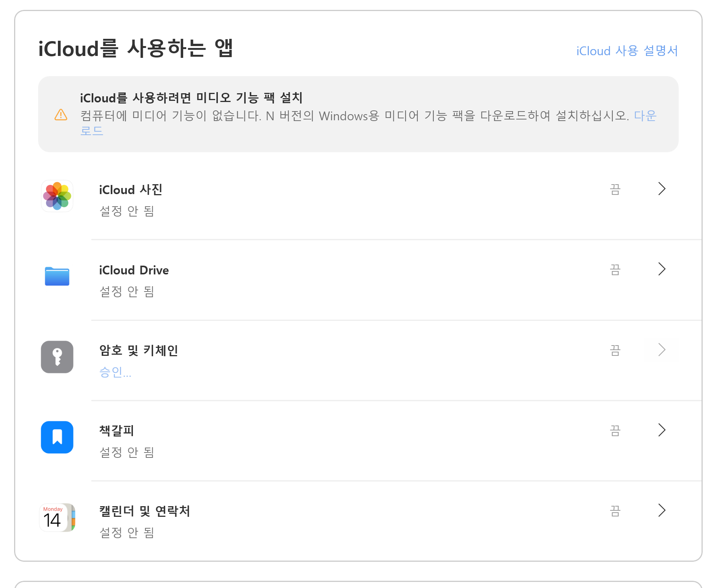Screen dimensions: 716x588
Task: Select the iCloud 사진 row title
Action: point(131,190)
